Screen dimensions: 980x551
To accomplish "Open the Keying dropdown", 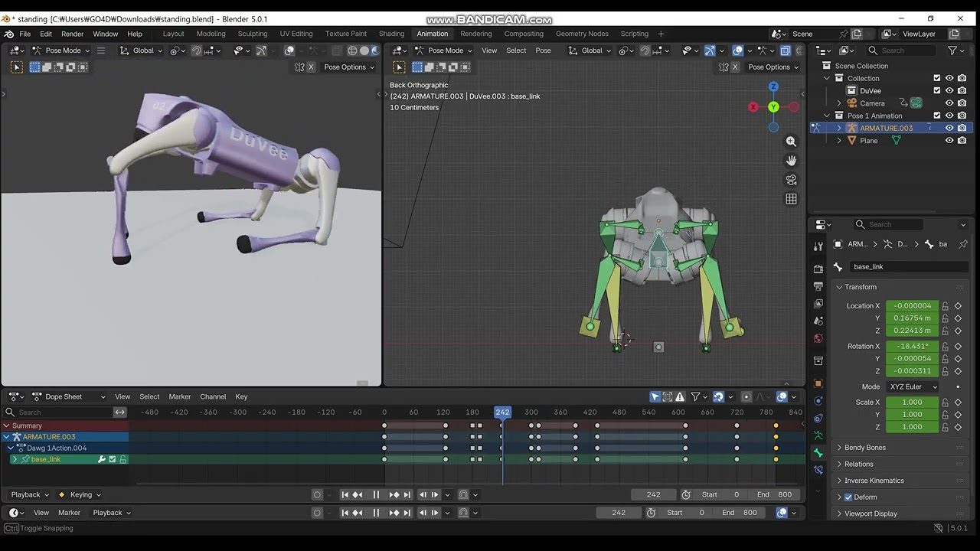I will 80,494.
